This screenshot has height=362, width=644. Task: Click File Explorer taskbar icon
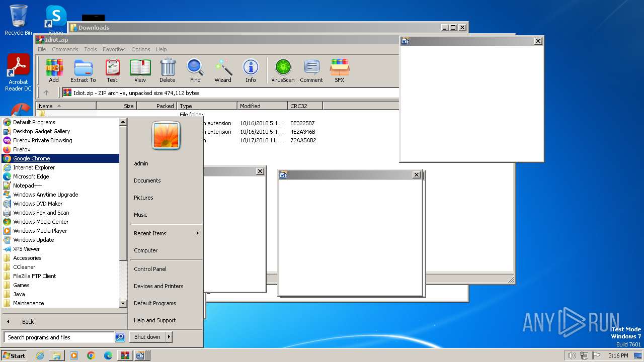(57, 355)
